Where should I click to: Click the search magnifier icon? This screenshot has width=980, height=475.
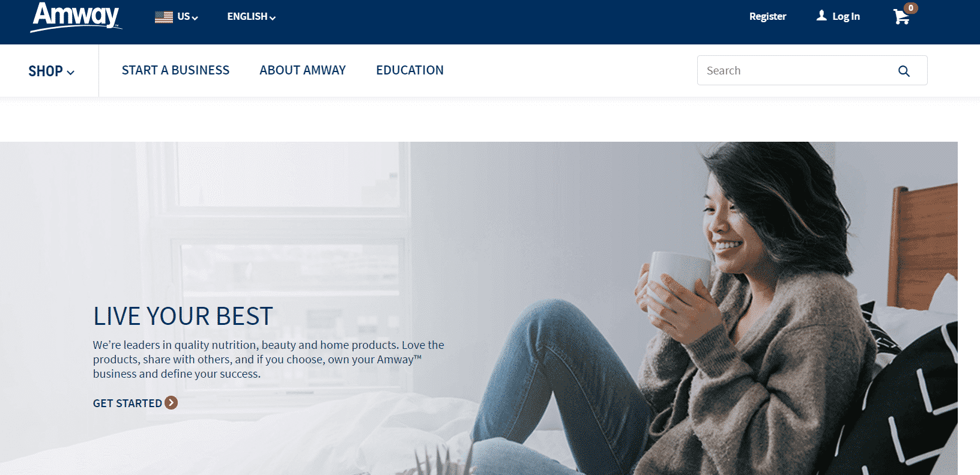904,71
